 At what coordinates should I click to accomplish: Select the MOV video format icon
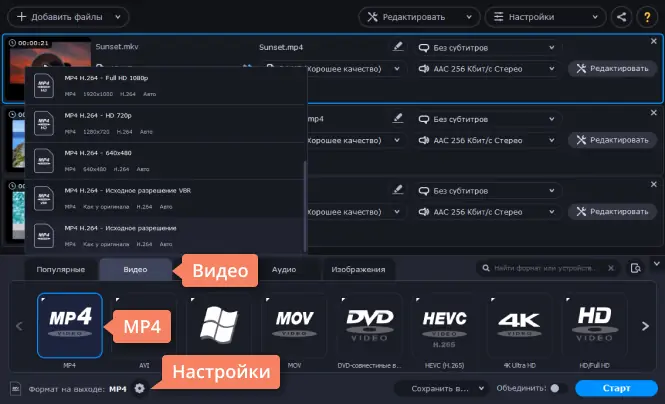(x=294, y=326)
